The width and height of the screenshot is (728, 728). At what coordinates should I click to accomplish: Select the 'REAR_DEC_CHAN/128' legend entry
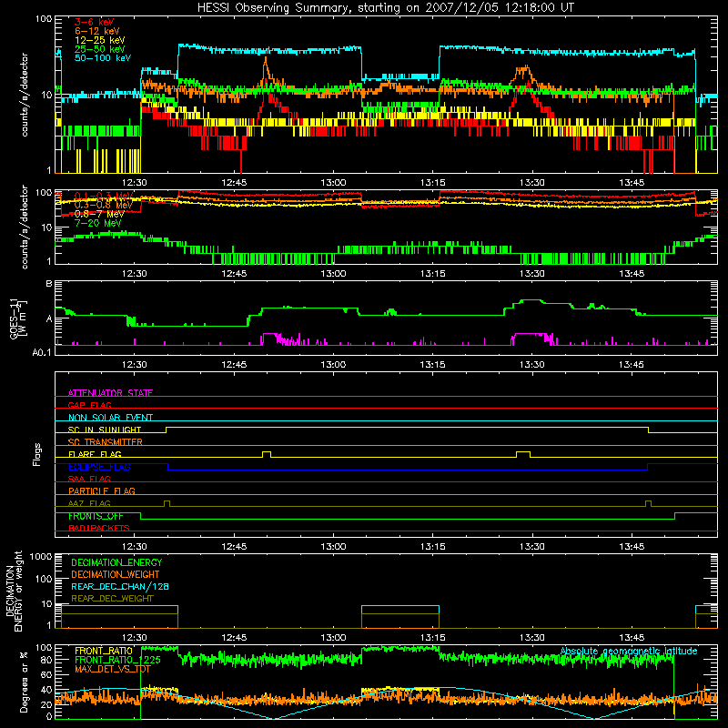(x=120, y=586)
